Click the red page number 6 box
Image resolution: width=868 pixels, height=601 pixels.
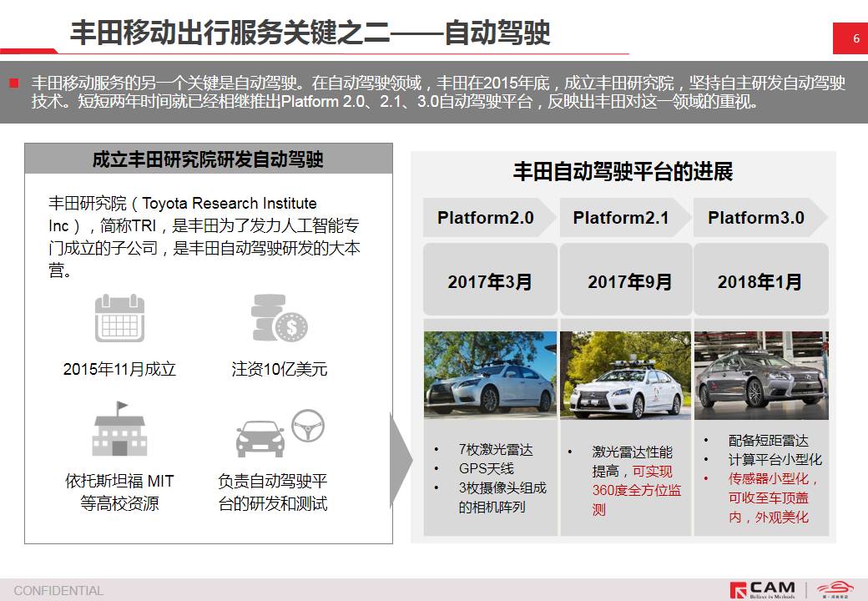pos(850,38)
